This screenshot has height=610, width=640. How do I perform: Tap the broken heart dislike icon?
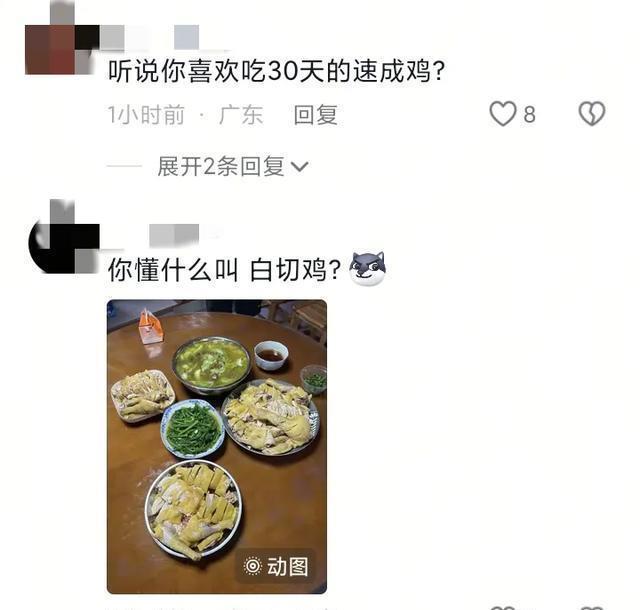point(591,114)
